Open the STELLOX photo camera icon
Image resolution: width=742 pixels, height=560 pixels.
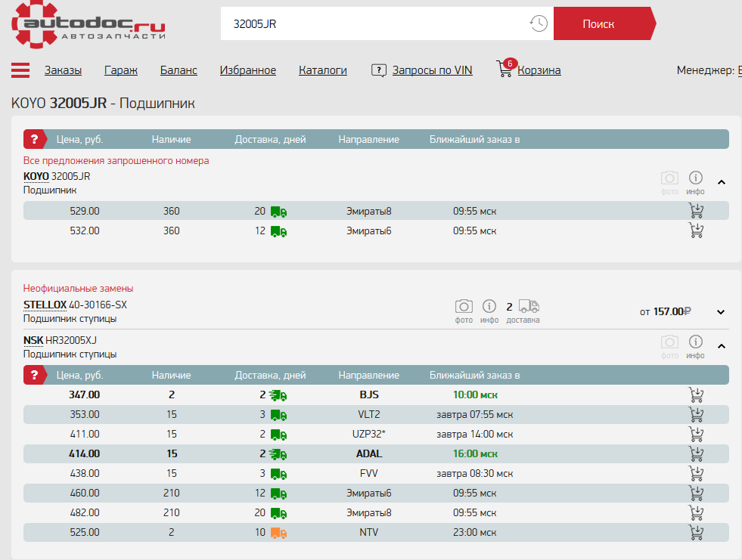(x=464, y=306)
